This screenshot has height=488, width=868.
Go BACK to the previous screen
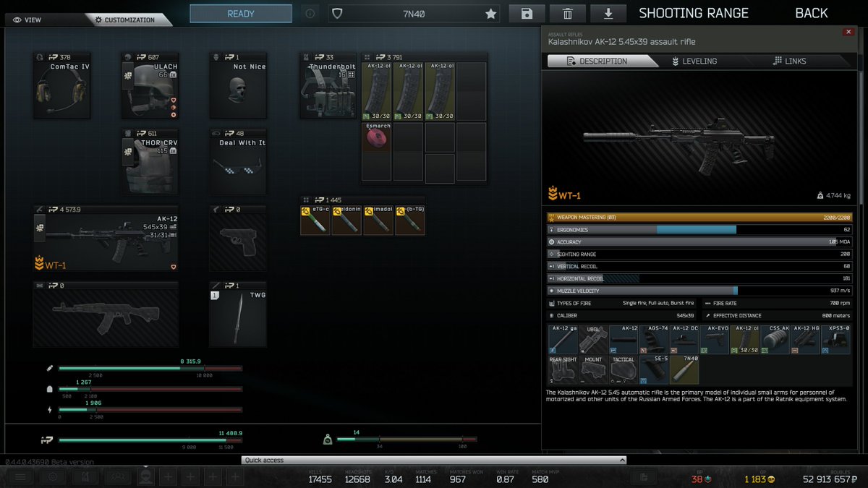click(x=812, y=13)
